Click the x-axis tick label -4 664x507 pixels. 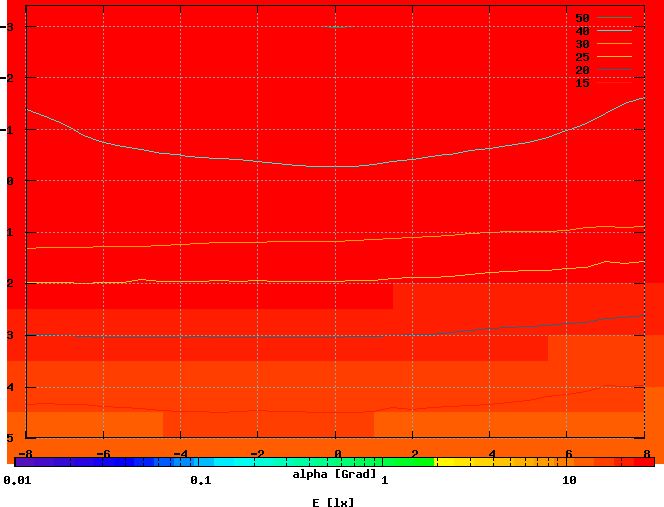pyautogui.click(x=180, y=453)
